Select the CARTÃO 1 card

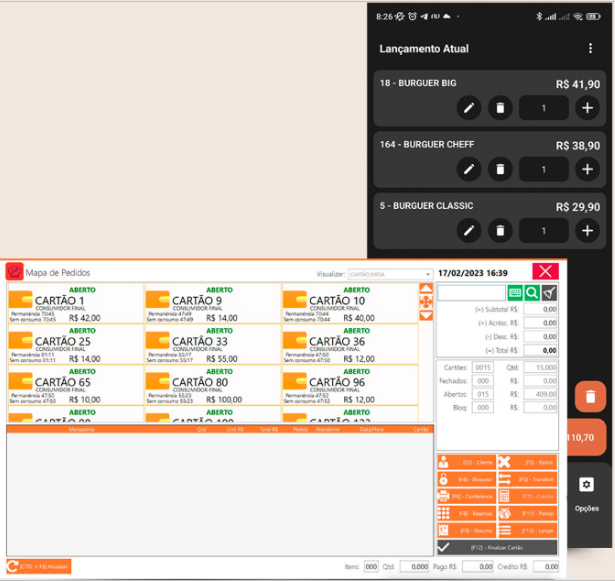pyautogui.click(x=75, y=304)
